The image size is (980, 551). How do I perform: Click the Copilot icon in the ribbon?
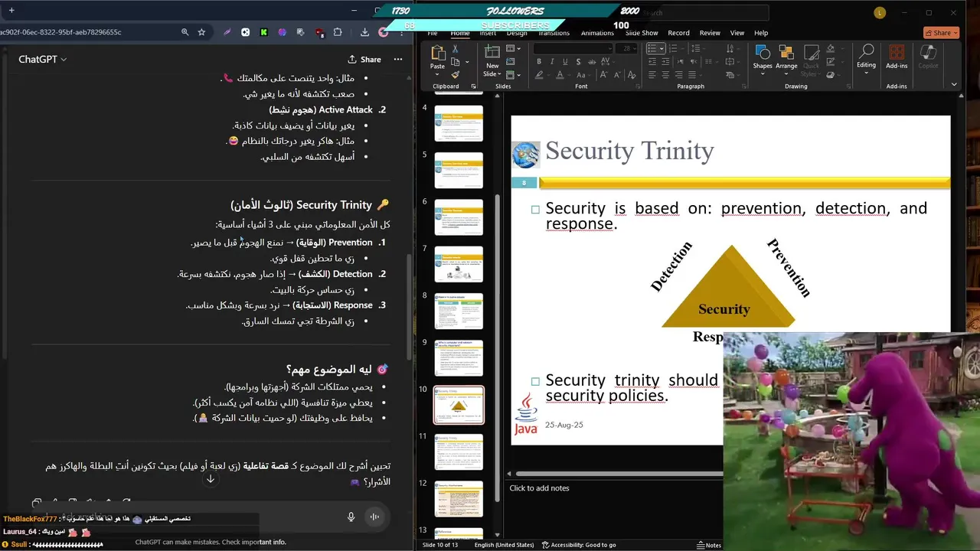(x=928, y=57)
